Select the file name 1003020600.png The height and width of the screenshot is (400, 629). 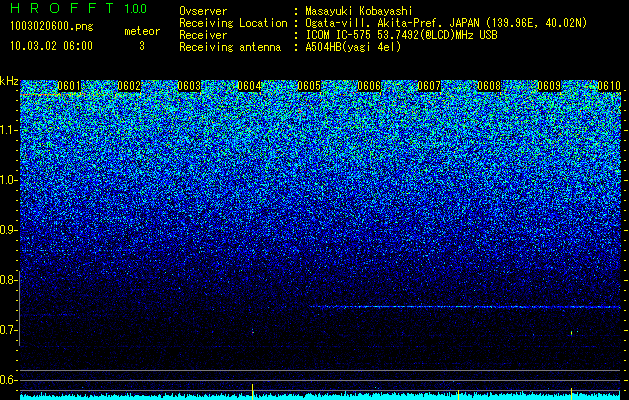[52, 27]
